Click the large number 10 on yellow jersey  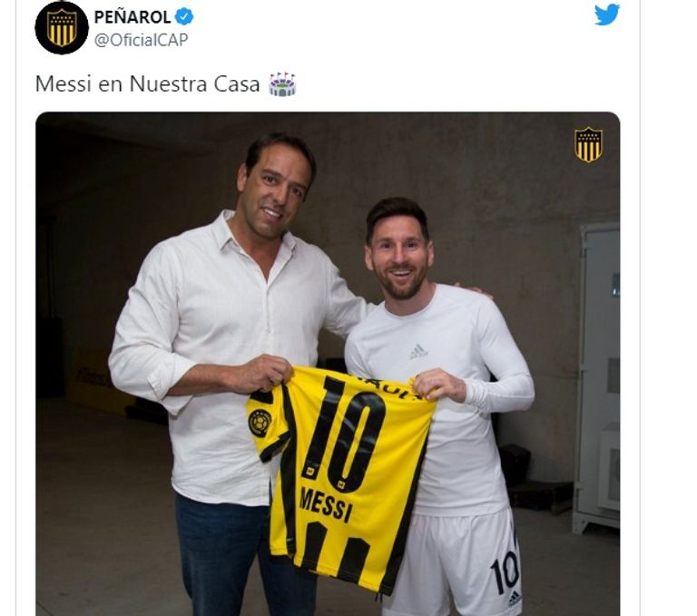(347, 434)
